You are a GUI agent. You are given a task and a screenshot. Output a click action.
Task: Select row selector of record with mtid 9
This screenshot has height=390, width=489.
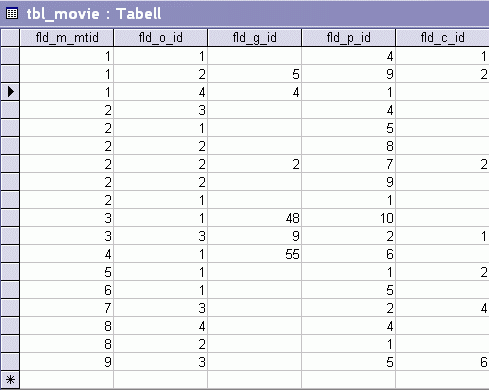point(10,362)
